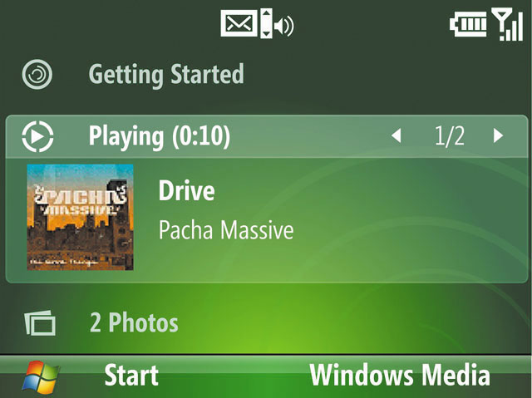Image resolution: width=532 pixels, height=398 pixels.
Task: Check the battery level icon
Action: click(x=468, y=24)
